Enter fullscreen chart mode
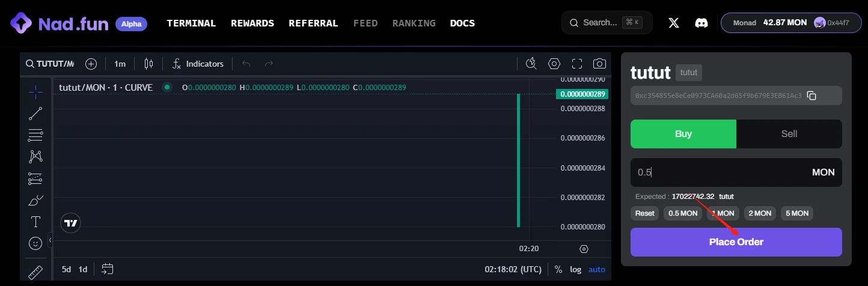868x286 pixels. pyautogui.click(x=577, y=64)
